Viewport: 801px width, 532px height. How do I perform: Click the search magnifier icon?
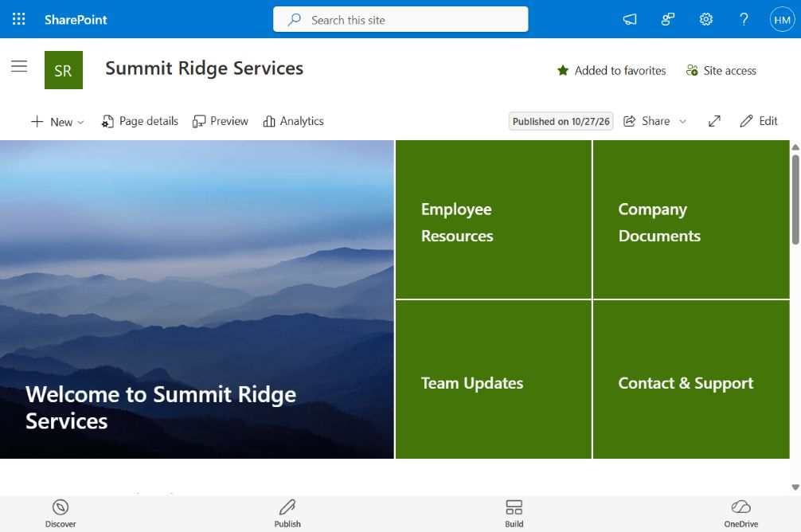[295, 19]
